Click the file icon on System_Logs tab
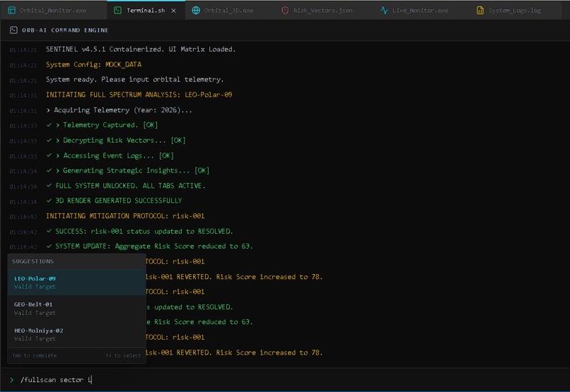This screenshot has width=570, height=392. 480,11
